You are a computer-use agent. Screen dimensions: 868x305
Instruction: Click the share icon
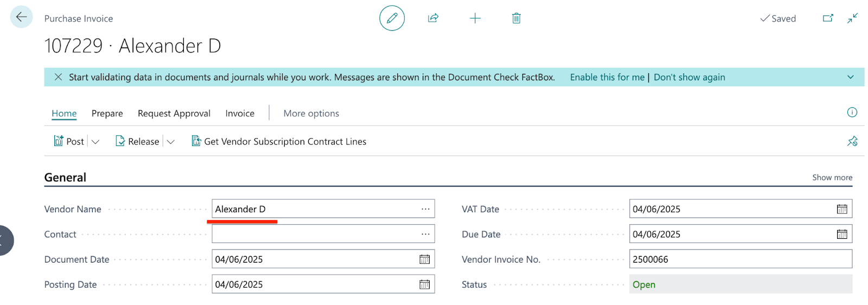[x=433, y=18]
